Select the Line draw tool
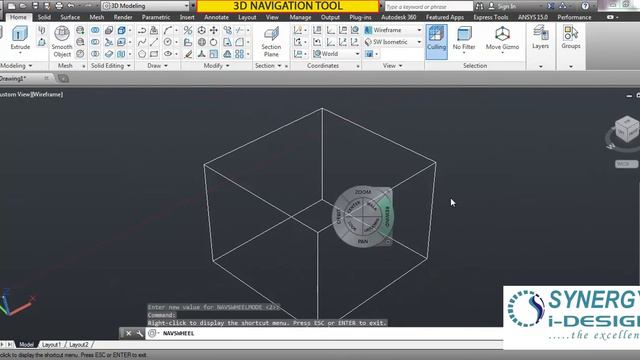 [x=154, y=42]
